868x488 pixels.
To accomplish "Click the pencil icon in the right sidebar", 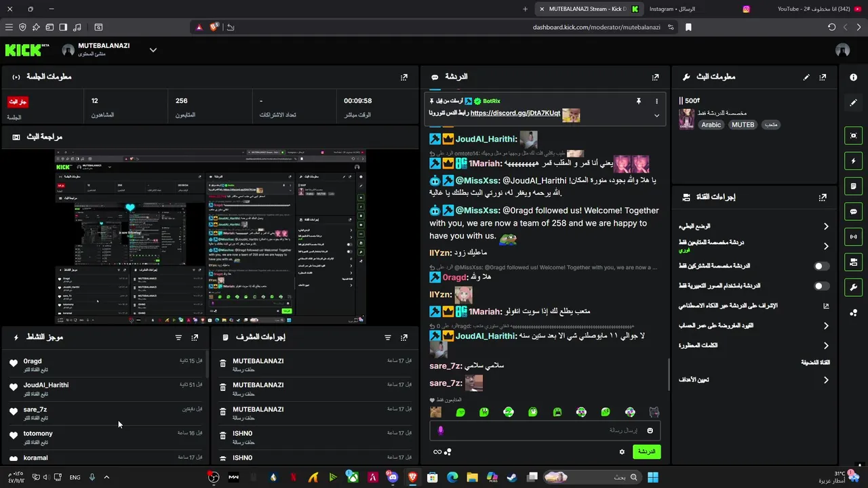I will tap(853, 102).
